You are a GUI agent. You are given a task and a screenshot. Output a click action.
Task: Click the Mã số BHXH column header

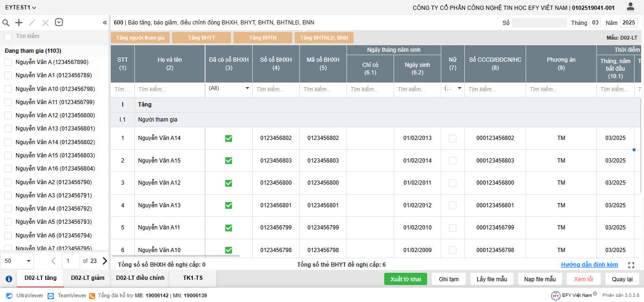pos(323,64)
